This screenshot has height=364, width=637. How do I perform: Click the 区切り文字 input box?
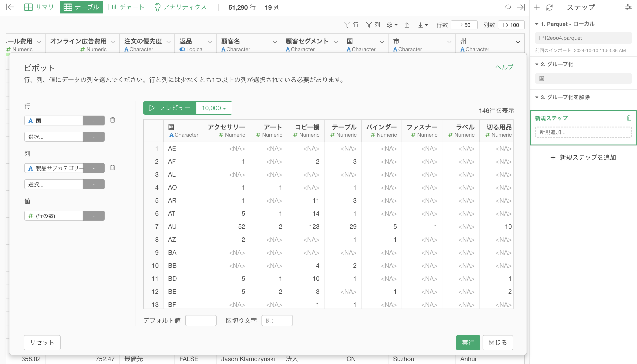tap(277, 320)
